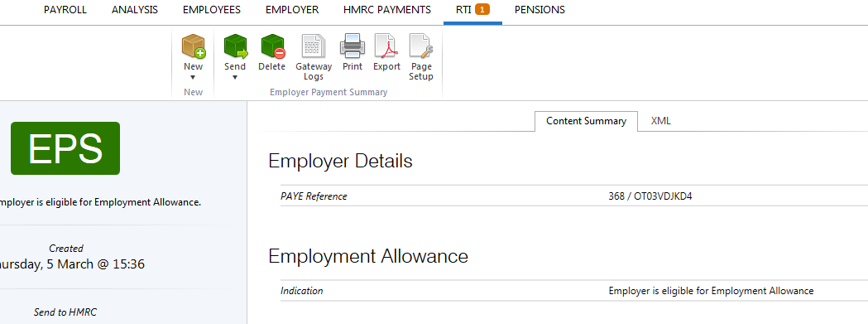Click the green EPS badge

[65, 148]
